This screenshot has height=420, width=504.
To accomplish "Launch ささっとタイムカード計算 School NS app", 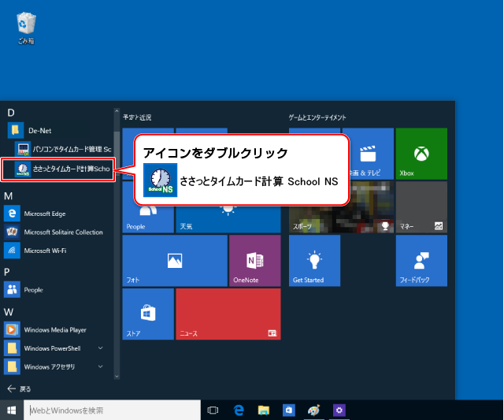I will tap(57, 169).
